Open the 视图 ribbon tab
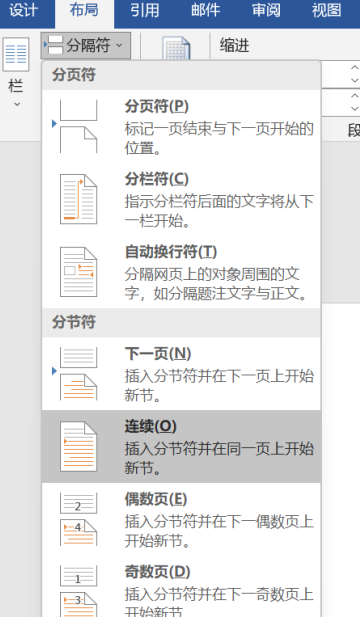 click(327, 10)
